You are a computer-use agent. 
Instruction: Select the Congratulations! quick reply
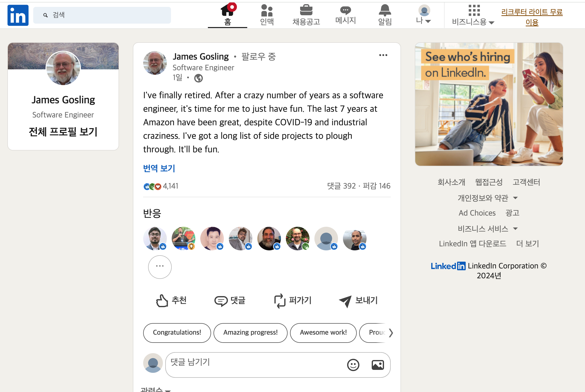pos(177,332)
